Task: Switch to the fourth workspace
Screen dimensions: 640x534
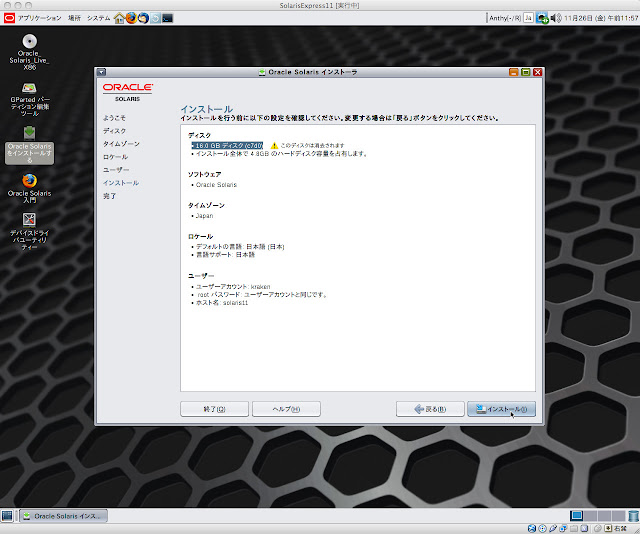Action: (x=618, y=516)
